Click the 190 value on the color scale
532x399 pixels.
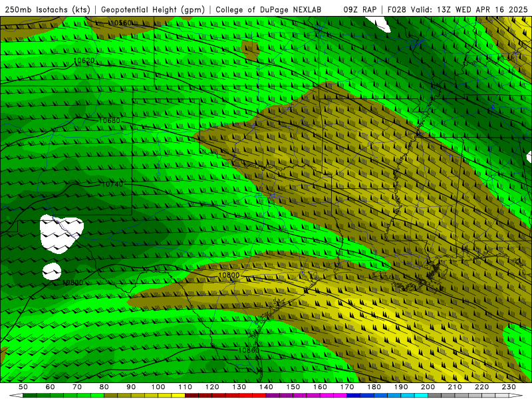401,387
